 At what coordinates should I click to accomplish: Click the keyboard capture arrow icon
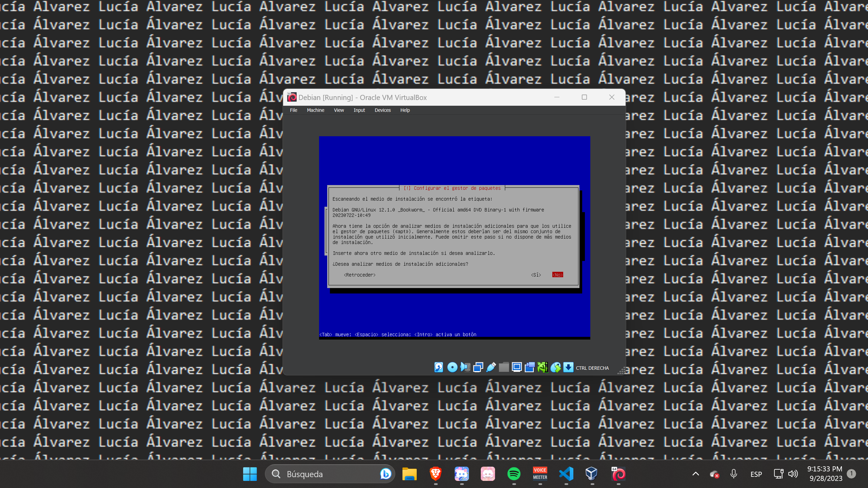point(568,367)
